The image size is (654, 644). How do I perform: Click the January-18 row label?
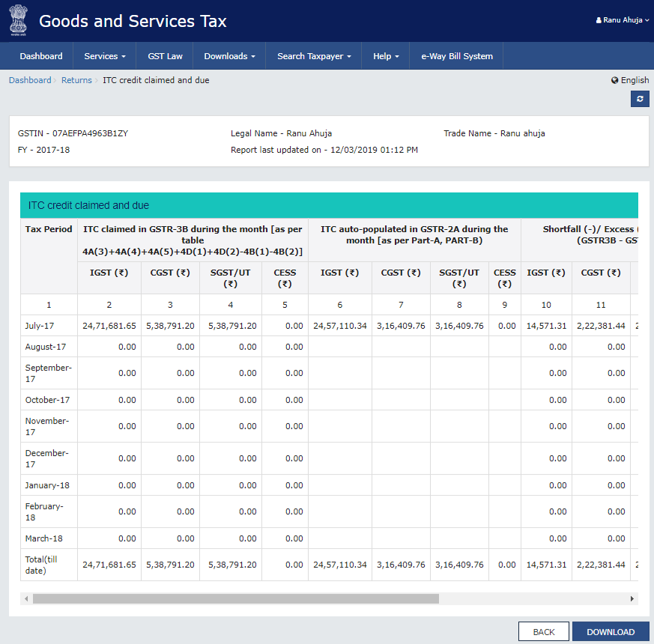(47, 485)
